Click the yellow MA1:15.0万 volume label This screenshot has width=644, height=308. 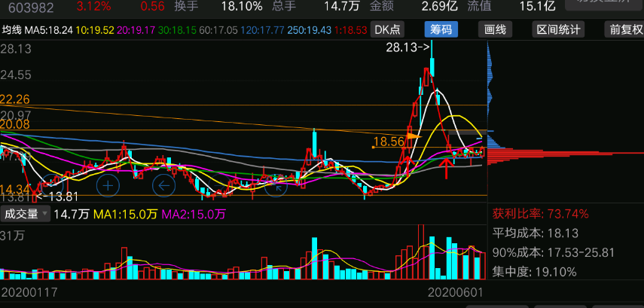(126, 214)
